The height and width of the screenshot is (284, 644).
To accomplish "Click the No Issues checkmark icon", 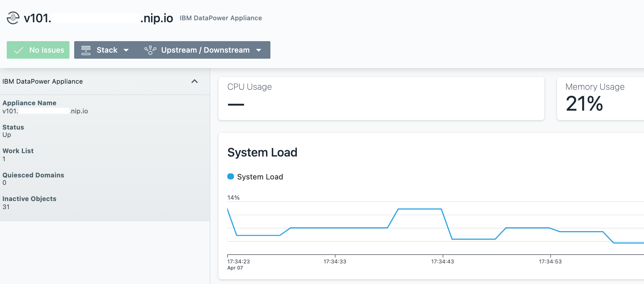I will tap(19, 50).
